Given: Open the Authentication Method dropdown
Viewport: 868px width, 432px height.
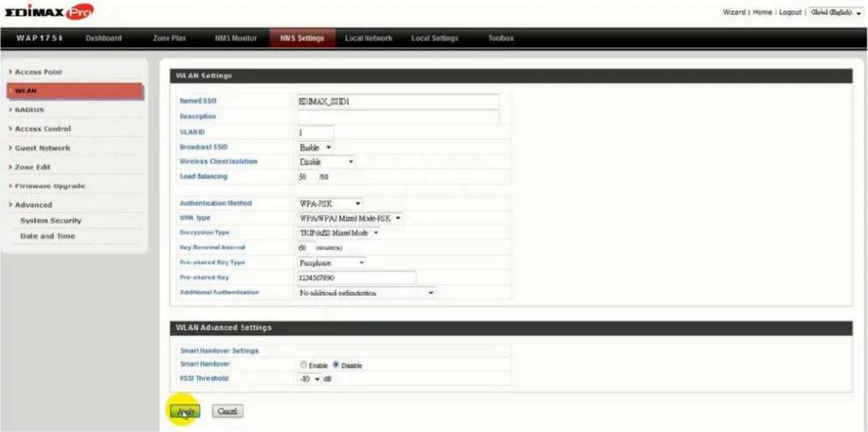Looking at the screenshot, I should click(330, 203).
